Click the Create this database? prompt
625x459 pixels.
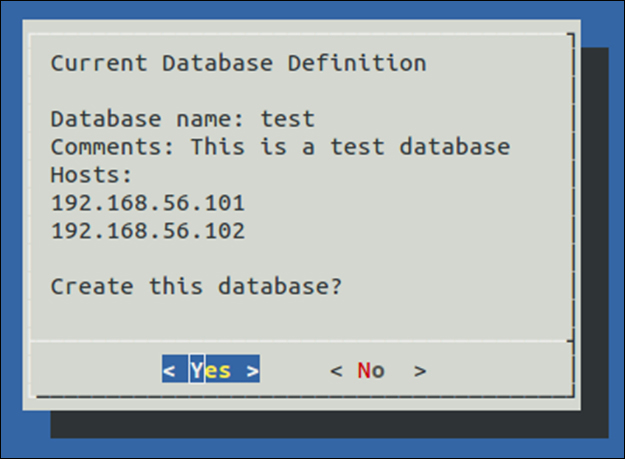tap(196, 286)
